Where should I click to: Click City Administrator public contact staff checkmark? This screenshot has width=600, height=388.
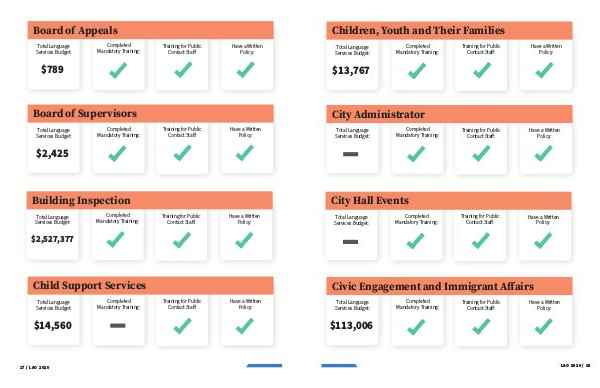pos(481,154)
